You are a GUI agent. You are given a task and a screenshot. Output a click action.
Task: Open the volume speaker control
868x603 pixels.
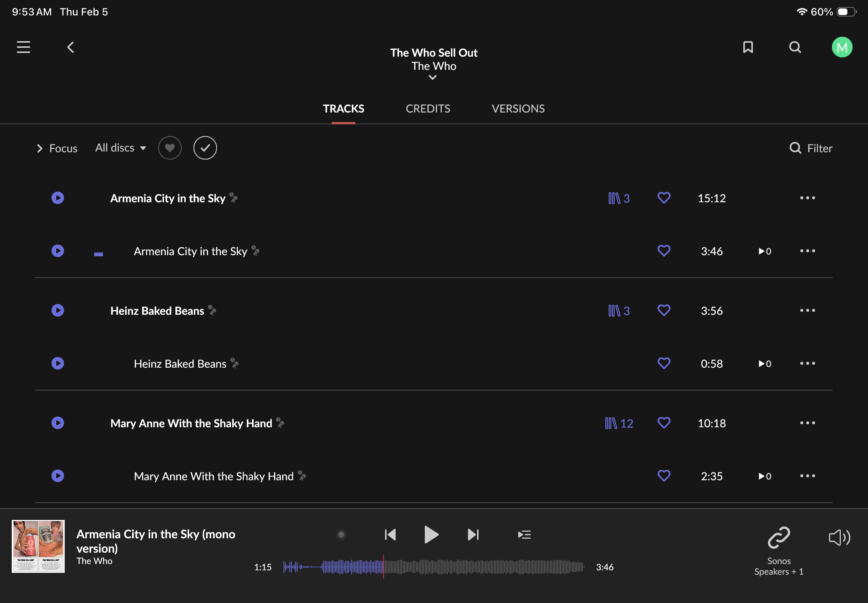point(839,537)
